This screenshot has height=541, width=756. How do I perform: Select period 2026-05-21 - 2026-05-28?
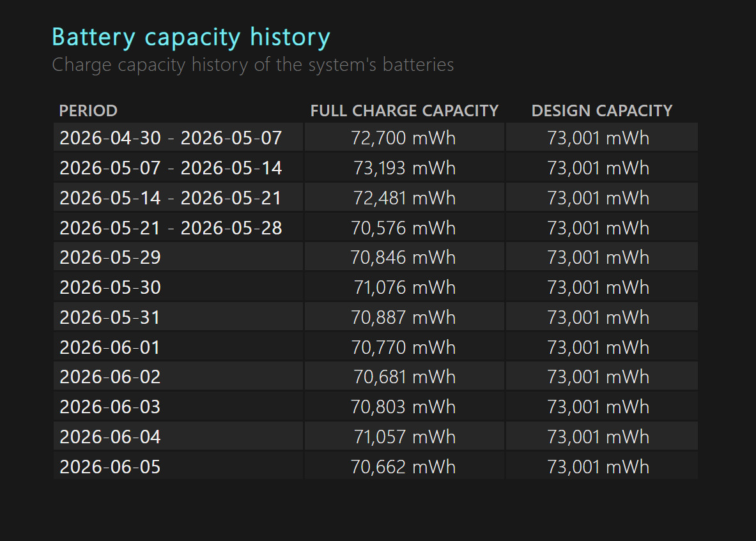[171, 228]
